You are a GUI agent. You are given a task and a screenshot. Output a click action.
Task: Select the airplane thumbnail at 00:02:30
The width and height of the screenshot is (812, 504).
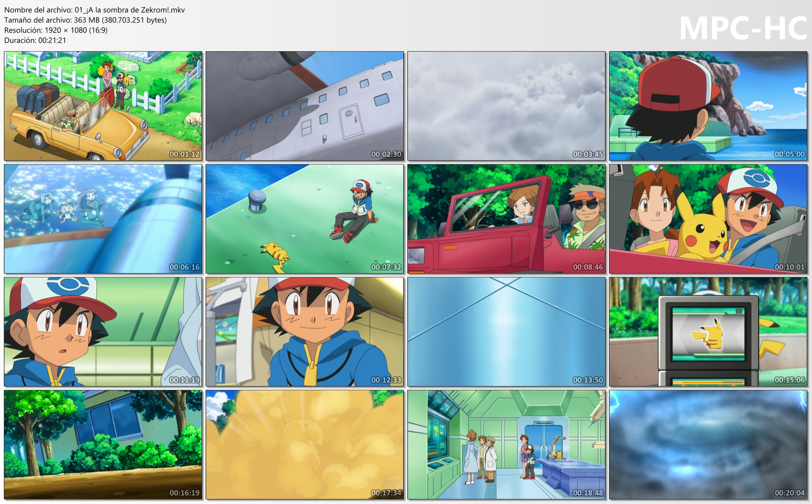[305, 106]
